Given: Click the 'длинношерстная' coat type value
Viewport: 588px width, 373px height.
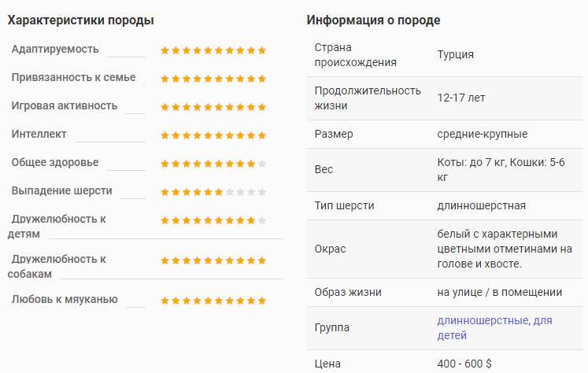Looking at the screenshot, I should [482, 205].
